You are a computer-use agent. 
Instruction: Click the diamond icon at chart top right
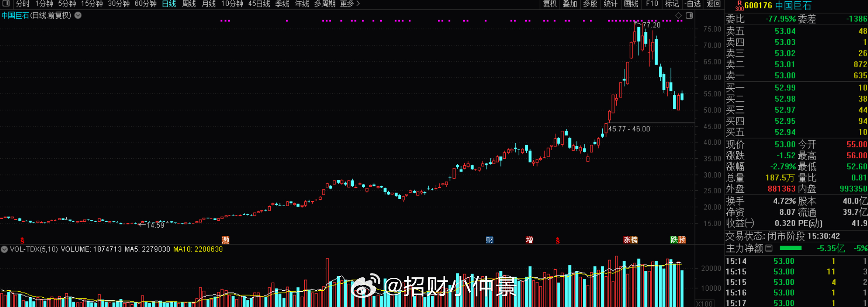tap(679, 16)
